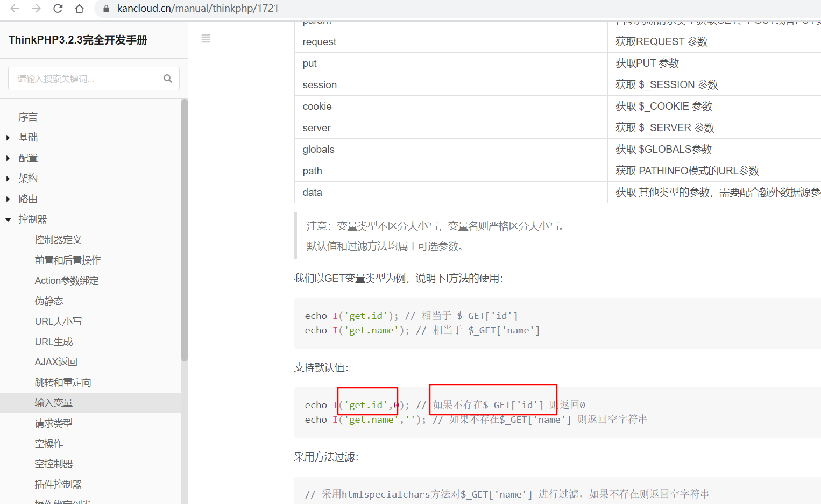Expand the 路由 section arrow

point(8,199)
